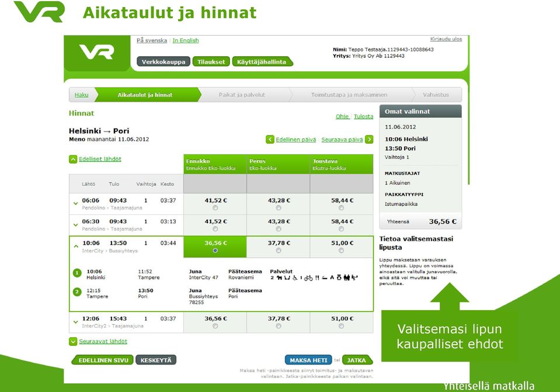Select Perus 37,78 € for the 10:06 departure
560x392 pixels.
tap(279, 251)
